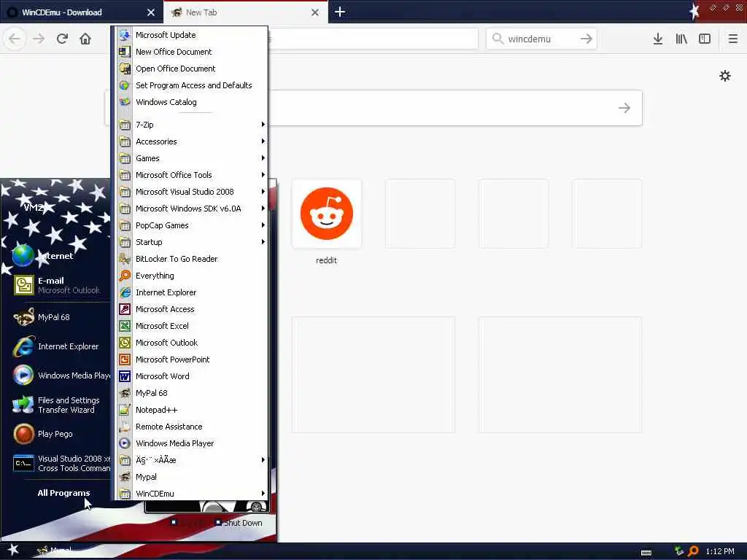This screenshot has width=747, height=560.
Task: Open Remote Assistance entry
Action: (x=192, y=427)
